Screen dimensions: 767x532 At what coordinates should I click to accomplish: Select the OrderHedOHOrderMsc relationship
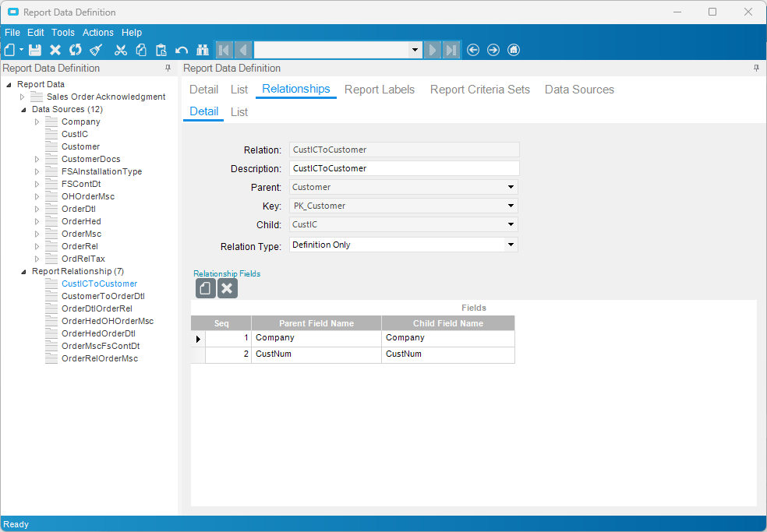108,321
